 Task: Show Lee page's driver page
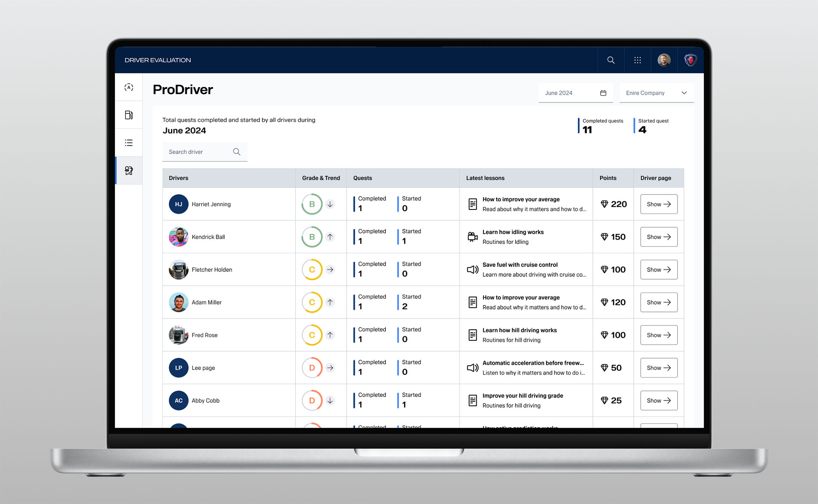click(659, 368)
